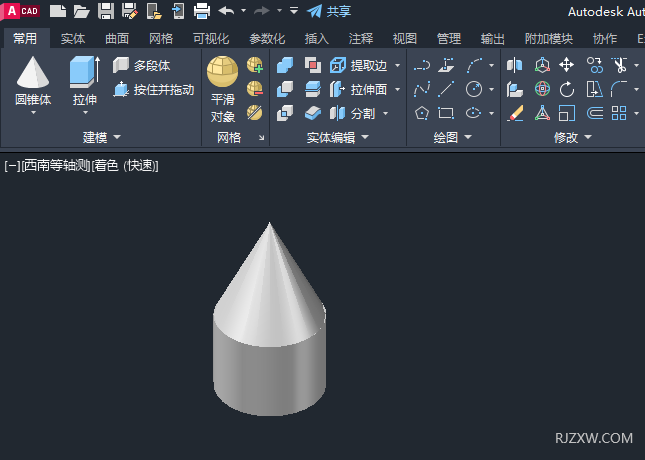Click the Polysolid (多段体) button
The width and height of the screenshot is (645, 460).
pyautogui.click(x=142, y=65)
